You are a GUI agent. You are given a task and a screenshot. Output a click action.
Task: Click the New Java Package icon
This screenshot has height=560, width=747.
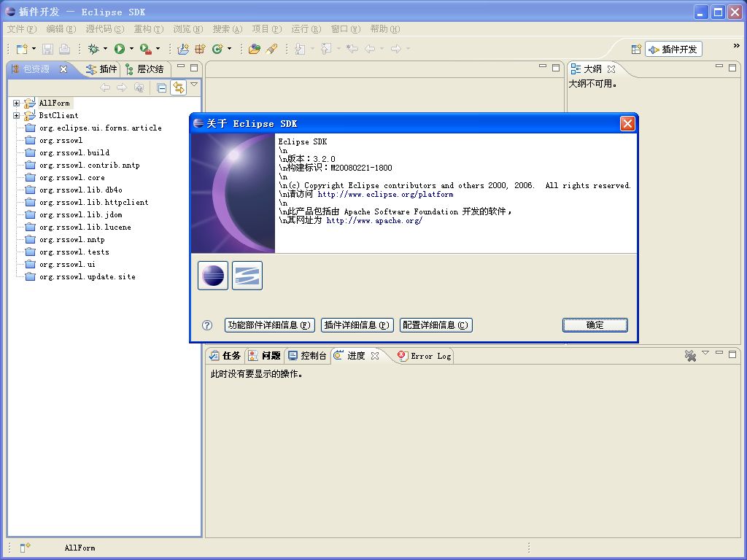click(200, 49)
